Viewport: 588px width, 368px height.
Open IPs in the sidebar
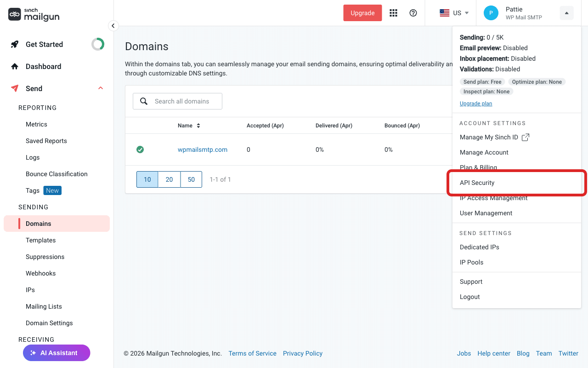[30, 290]
